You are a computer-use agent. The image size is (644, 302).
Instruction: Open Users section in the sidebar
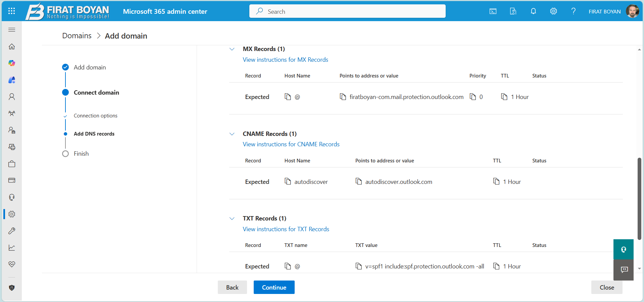tap(11, 97)
